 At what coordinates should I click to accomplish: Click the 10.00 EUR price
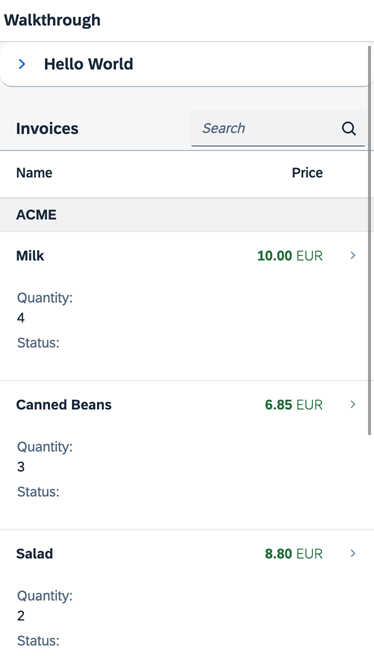coord(290,256)
